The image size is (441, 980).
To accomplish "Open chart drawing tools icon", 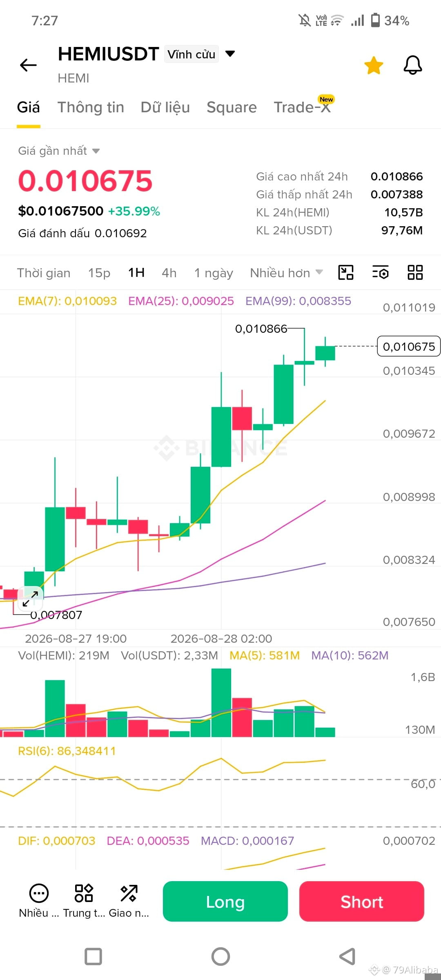I will (x=346, y=272).
